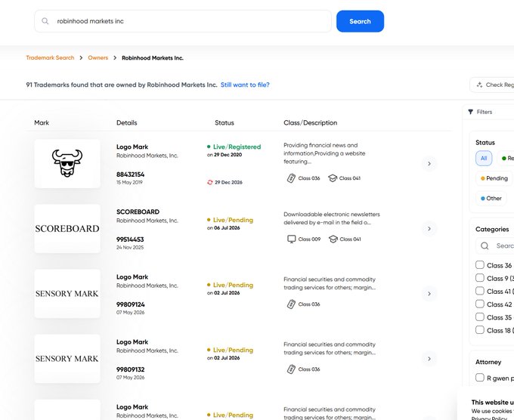Click Live/Pending status on 06 Jul 2026
The width and height of the screenshot is (514, 420).
[233, 220]
